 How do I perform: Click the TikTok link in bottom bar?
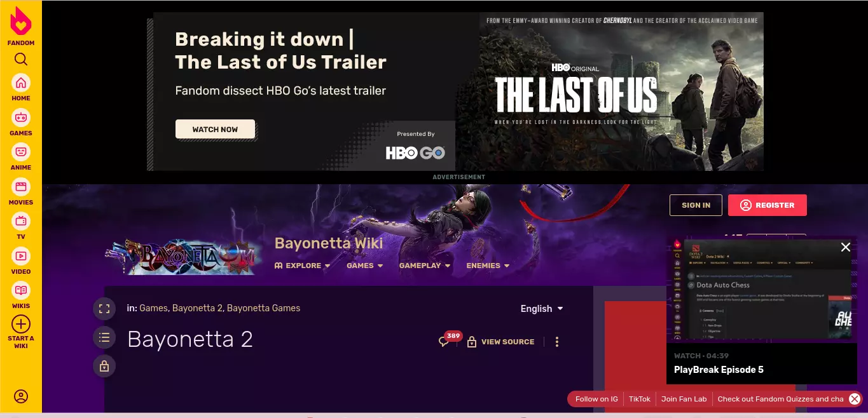(640, 399)
